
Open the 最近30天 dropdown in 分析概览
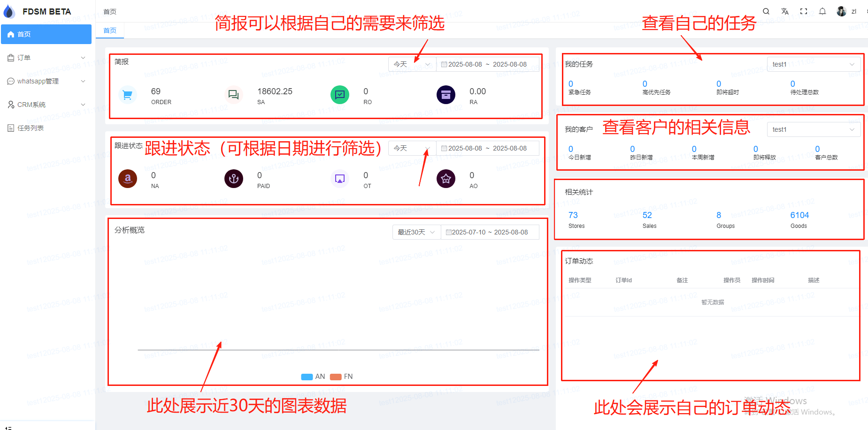pos(416,232)
